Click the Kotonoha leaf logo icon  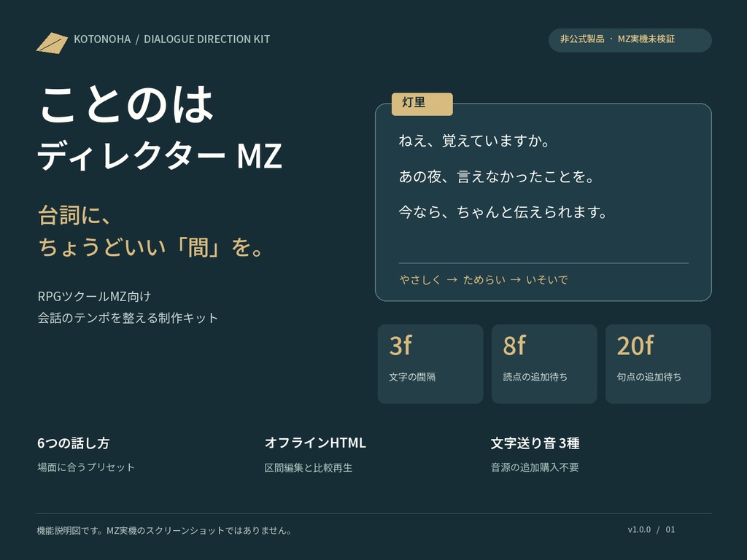(x=52, y=43)
